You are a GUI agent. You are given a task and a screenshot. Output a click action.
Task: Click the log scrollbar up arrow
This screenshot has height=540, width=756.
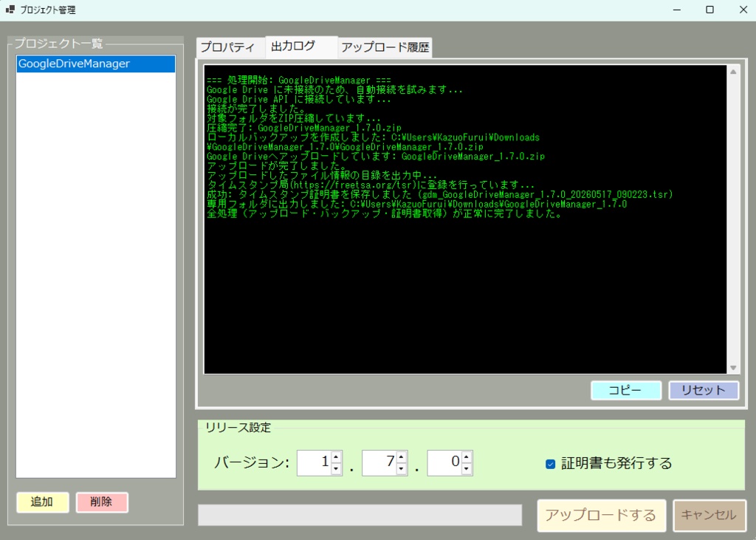(x=733, y=72)
